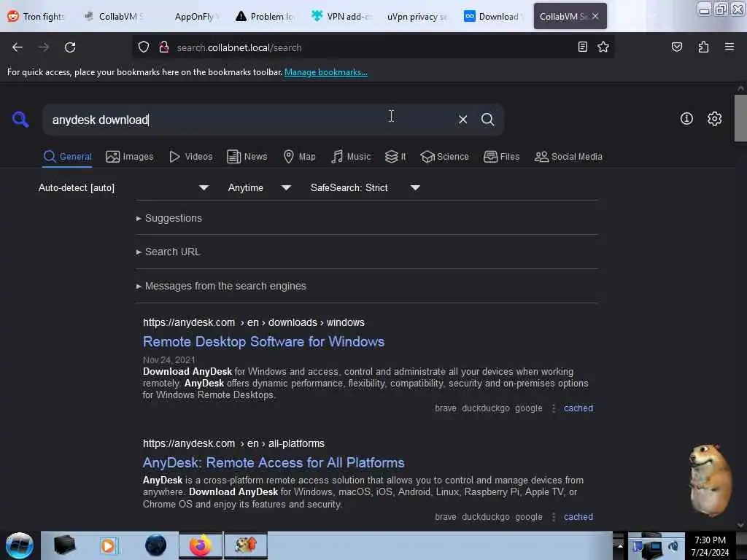Viewport: 747px width, 560px height.
Task: Open the SafeSearch: Strict dropdown
Action: coord(365,187)
